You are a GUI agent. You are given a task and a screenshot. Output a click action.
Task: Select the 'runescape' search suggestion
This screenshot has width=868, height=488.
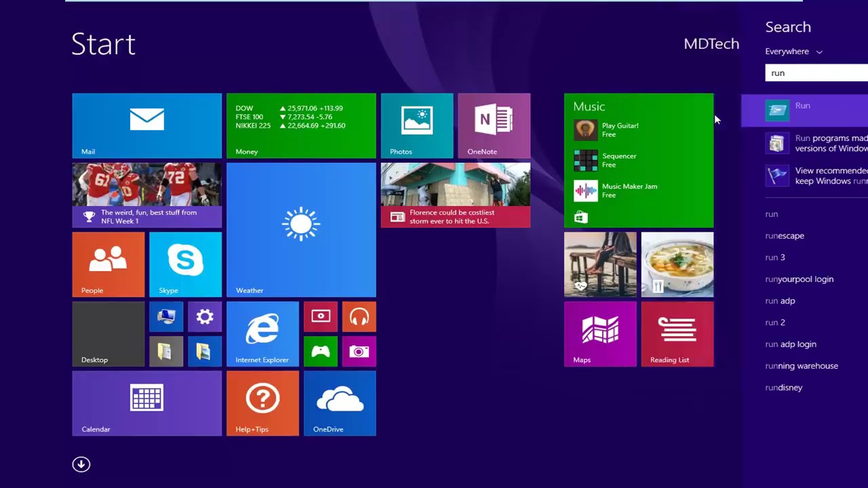pyautogui.click(x=785, y=236)
